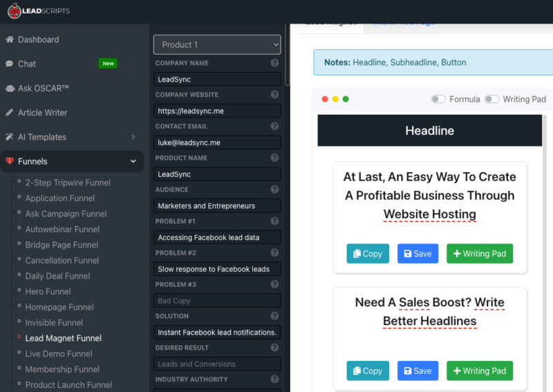Click help icon next to Solution

tap(274, 316)
